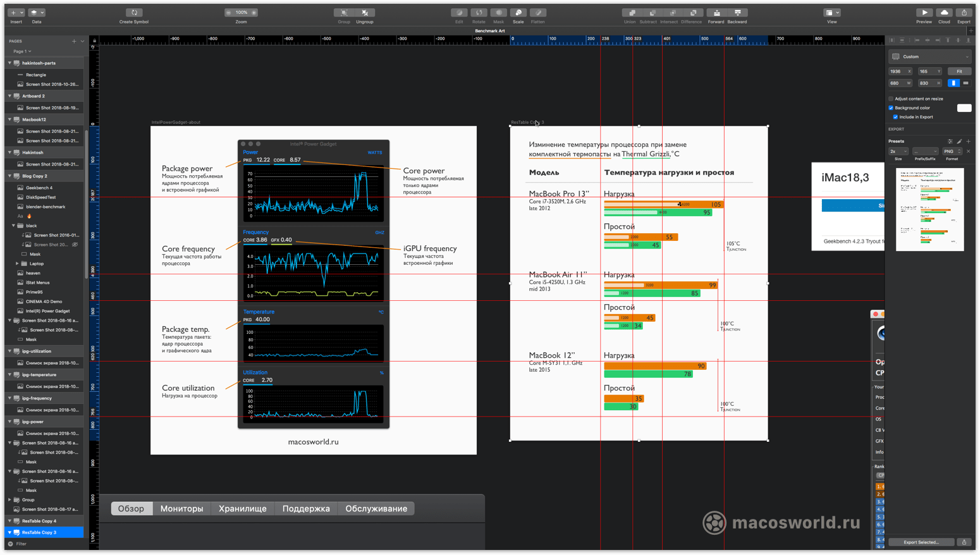This screenshot has height=555, width=980.
Task: Apply the Mask tool
Action: tap(498, 13)
